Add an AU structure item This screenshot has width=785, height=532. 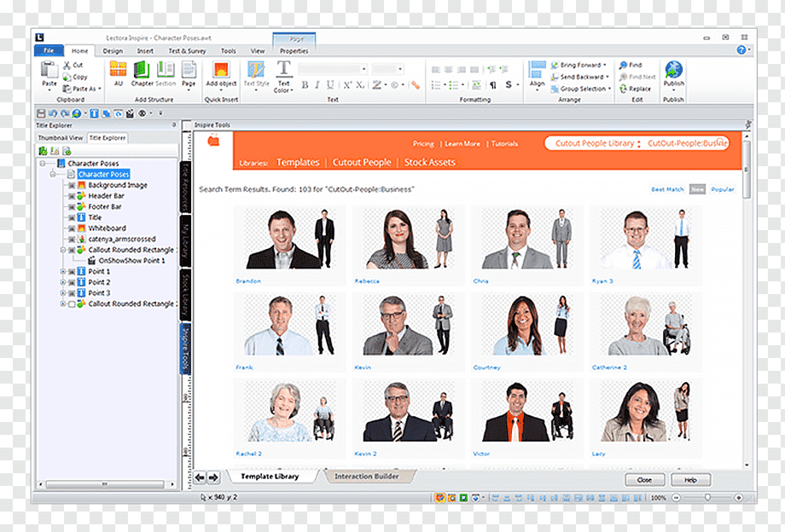[x=118, y=73]
